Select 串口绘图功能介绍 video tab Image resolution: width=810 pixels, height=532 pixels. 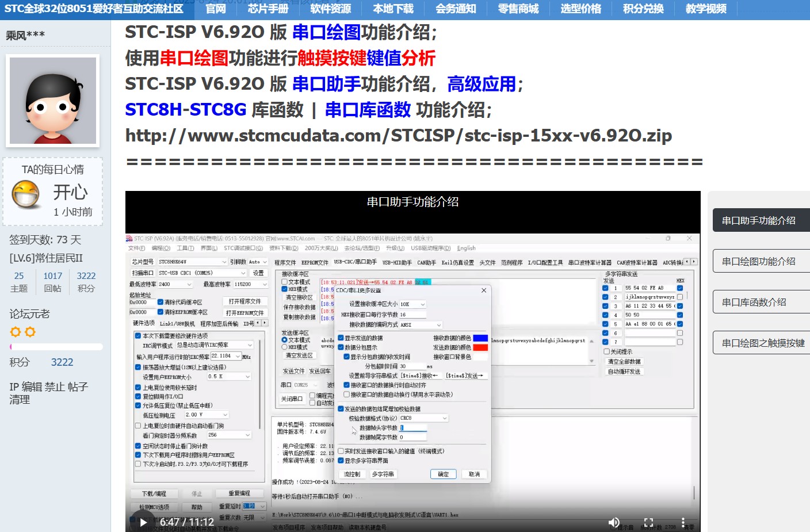point(761,261)
